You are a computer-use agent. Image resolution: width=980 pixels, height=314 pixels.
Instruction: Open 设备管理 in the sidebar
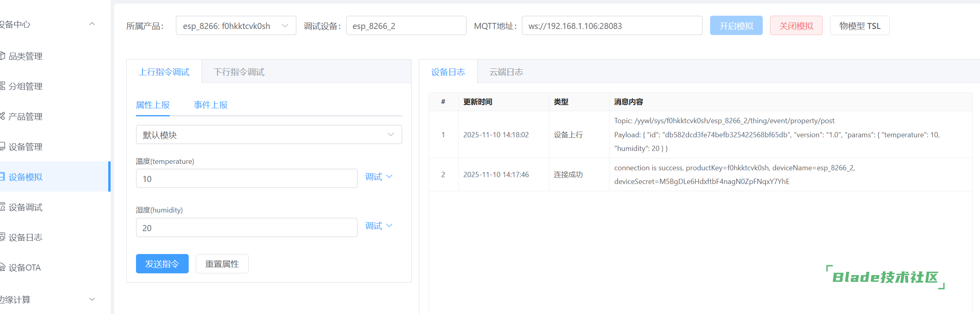[x=25, y=147]
